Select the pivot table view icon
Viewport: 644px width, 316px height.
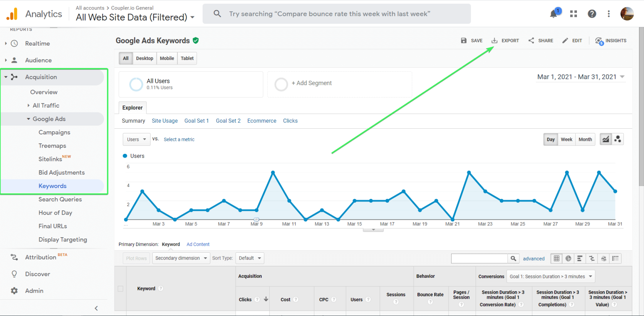coord(615,258)
